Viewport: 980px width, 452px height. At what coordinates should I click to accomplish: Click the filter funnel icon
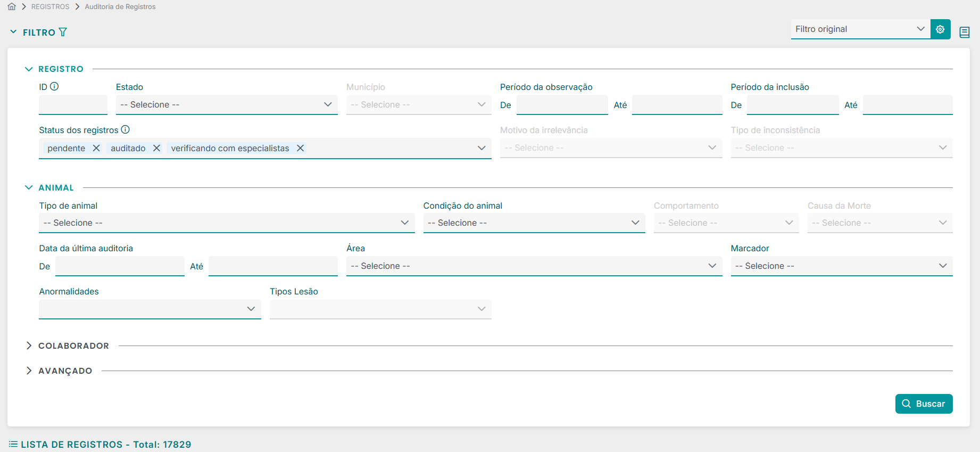63,32
